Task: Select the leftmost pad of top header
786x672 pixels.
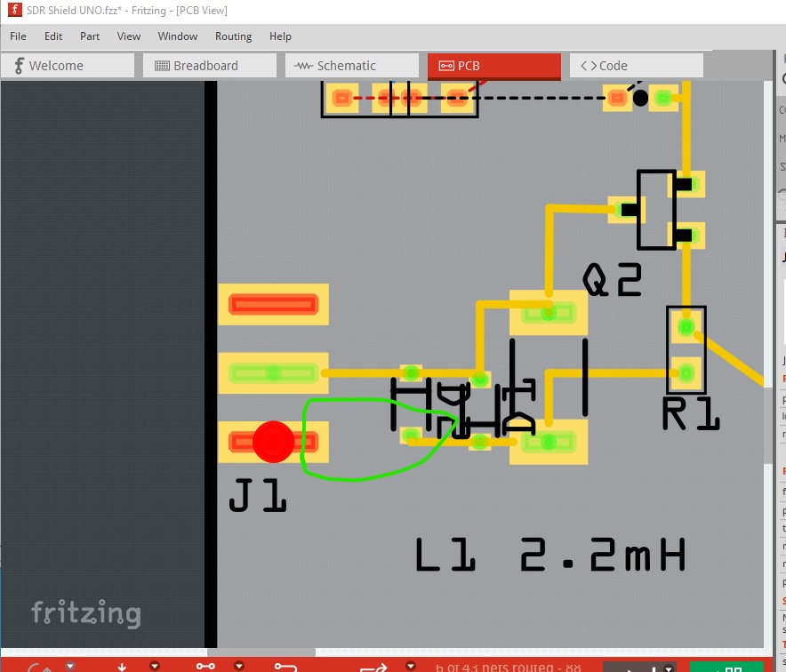Action: 341,98
